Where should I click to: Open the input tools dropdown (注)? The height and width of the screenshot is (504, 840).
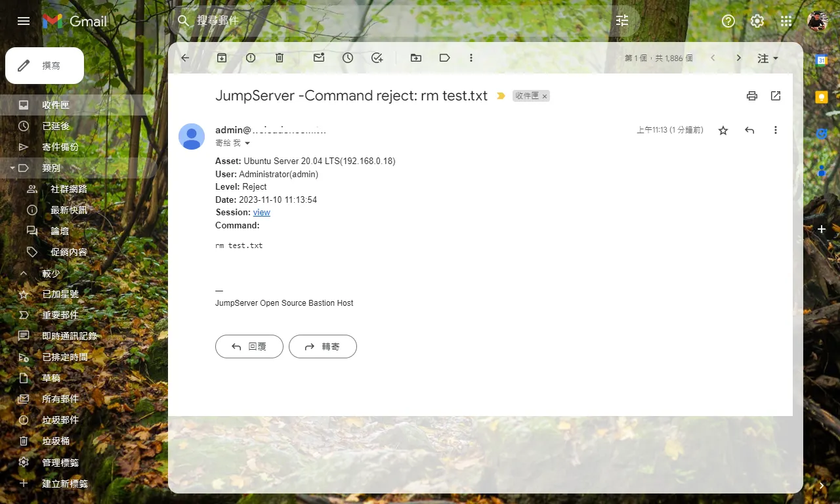click(768, 58)
